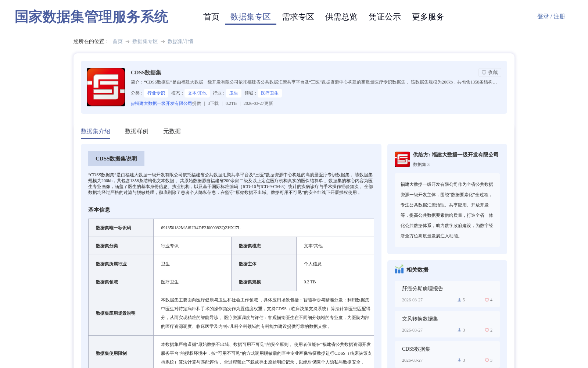The image size is (588, 368).
Task: Switch to the 元数据 tab
Action: click(172, 131)
